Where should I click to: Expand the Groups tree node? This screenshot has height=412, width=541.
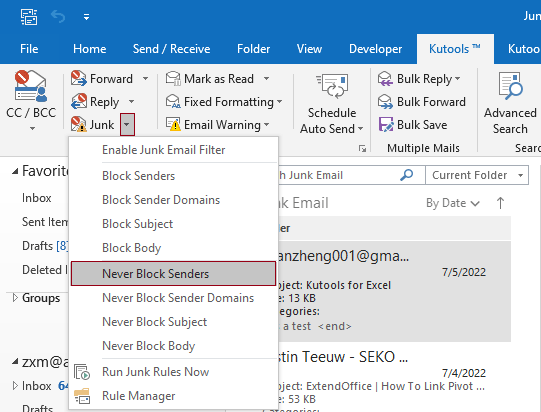click(15, 297)
